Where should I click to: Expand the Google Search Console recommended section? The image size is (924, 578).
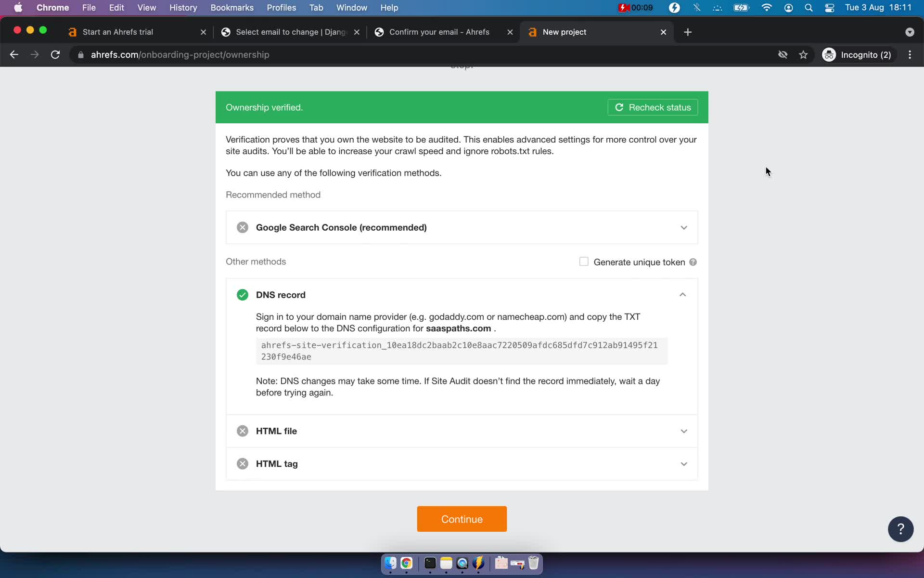(x=684, y=227)
